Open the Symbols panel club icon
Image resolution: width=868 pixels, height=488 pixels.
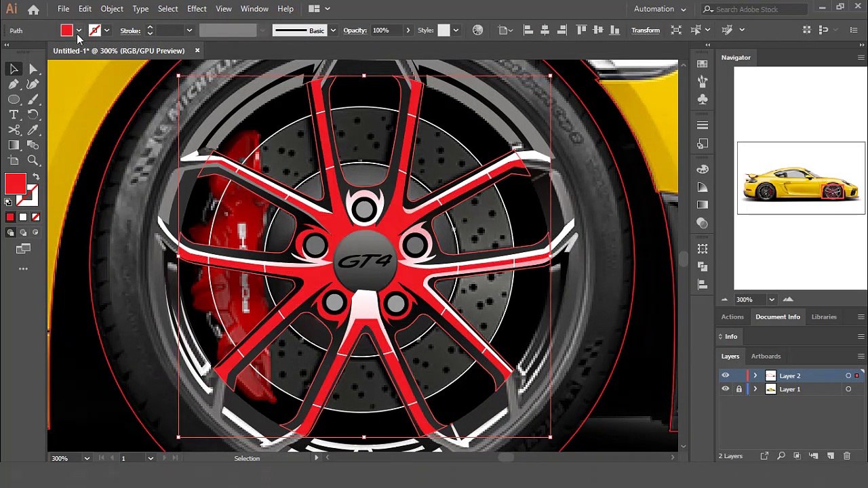click(x=703, y=99)
